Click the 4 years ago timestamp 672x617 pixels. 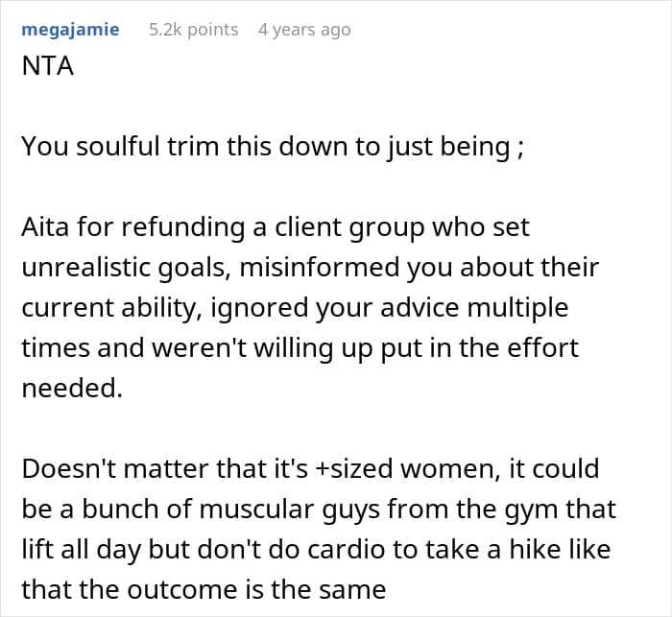304,30
